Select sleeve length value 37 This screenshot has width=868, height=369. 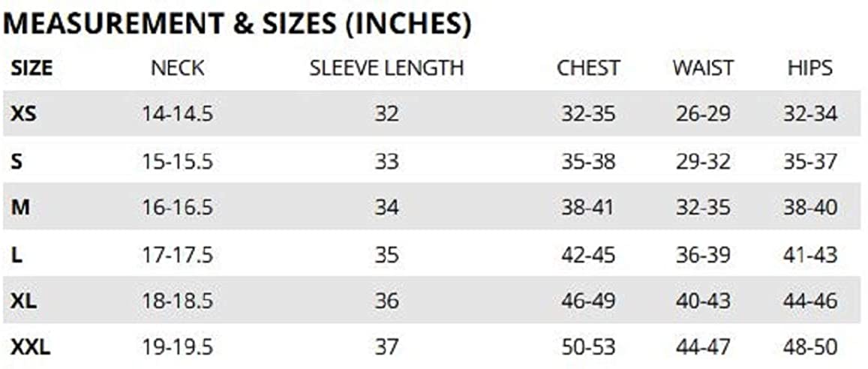pyautogui.click(x=386, y=347)
